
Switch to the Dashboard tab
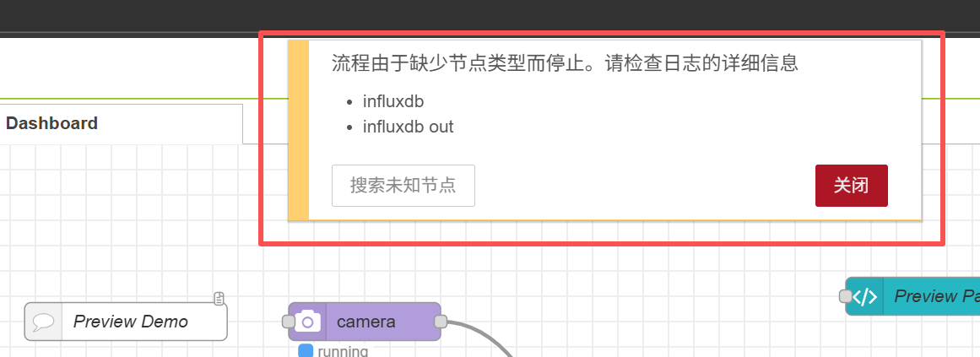51,123
